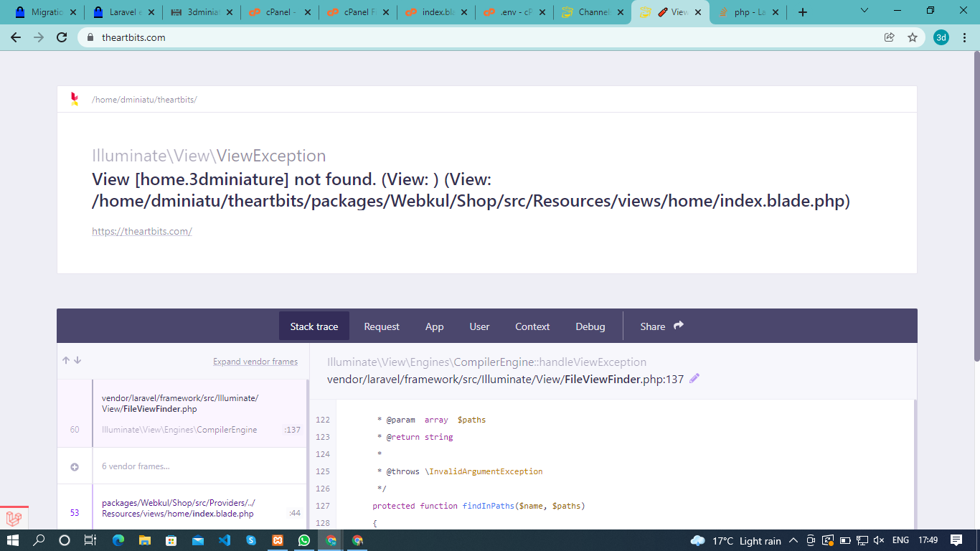Screen dimensions: 980x551
Task: Launch Microsoft Edge from taskbar
Action: click(x=118, y=540)
